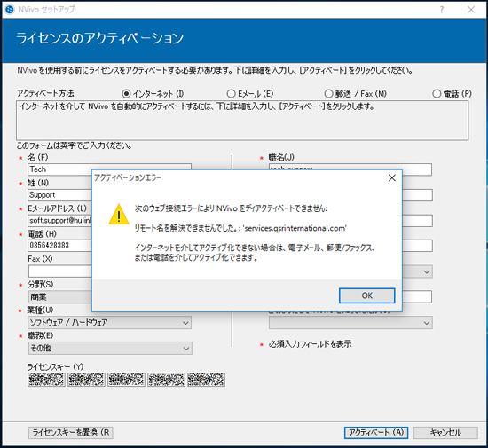Click the help question mark icon
Viewport: 488px width, 448px height.
coord(441,10)
